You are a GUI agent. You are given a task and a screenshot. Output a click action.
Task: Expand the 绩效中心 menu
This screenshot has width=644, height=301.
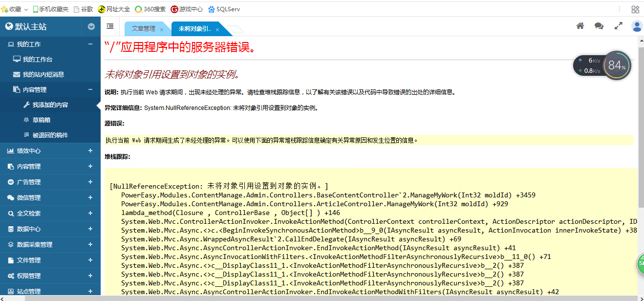coord(90,151)
